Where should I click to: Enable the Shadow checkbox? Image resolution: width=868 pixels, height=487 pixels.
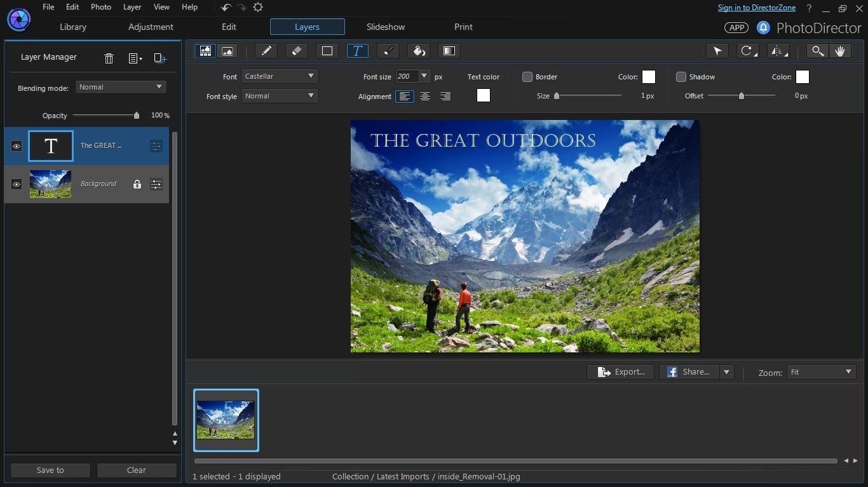[x=681, y=77]
